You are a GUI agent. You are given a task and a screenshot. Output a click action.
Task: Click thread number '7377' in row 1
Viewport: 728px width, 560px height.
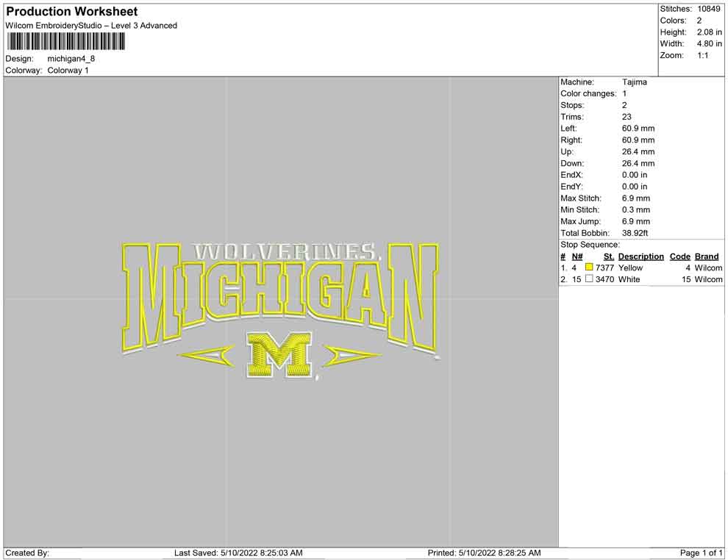click(x=604, y=268)
